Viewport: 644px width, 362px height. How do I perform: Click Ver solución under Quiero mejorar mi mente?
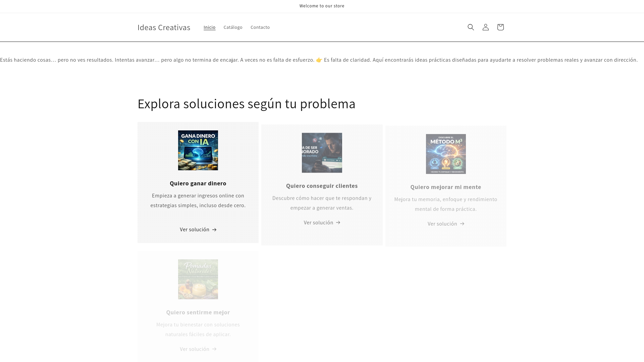(446, 224)
